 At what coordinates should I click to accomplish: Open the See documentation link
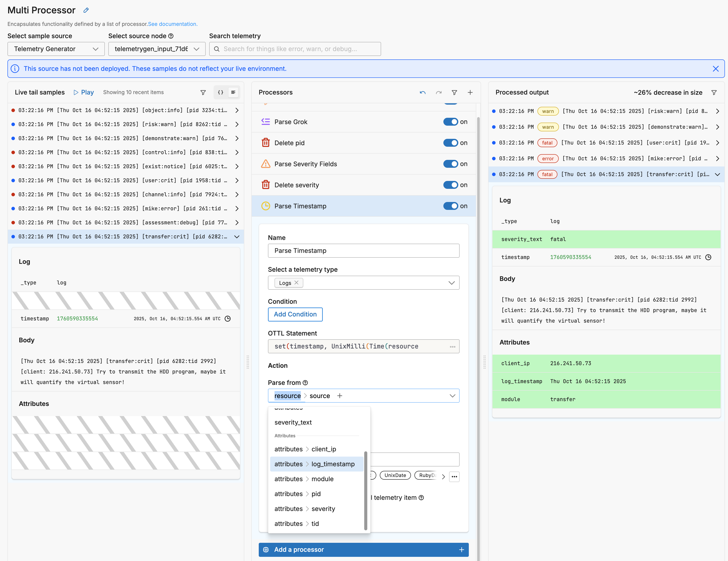click(x=173, y=24)
